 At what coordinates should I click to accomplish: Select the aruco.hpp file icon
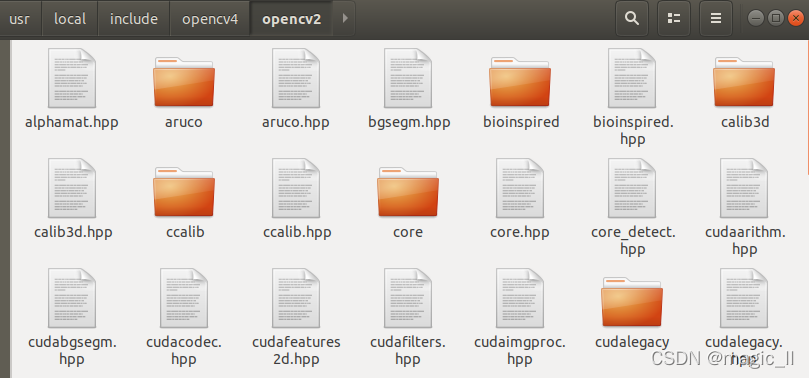click(x=296, y=78)
